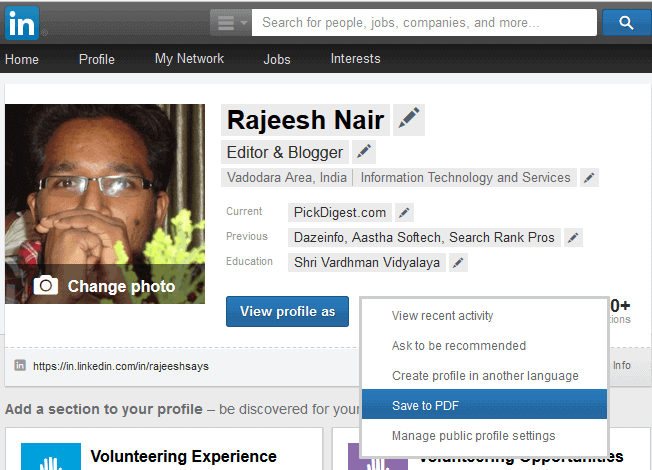
Task: Click Dazeinfo, Aastha Softech previous companies text
Action: point(424,237)
